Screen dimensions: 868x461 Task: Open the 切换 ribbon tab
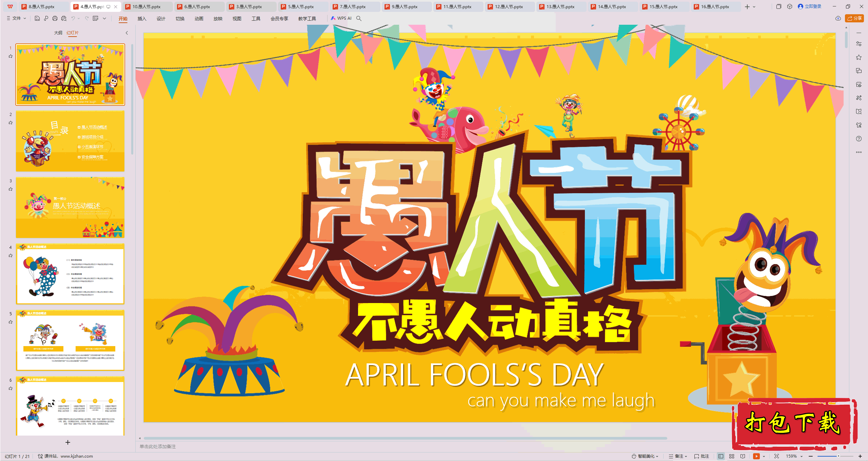(x=180, y=19)
